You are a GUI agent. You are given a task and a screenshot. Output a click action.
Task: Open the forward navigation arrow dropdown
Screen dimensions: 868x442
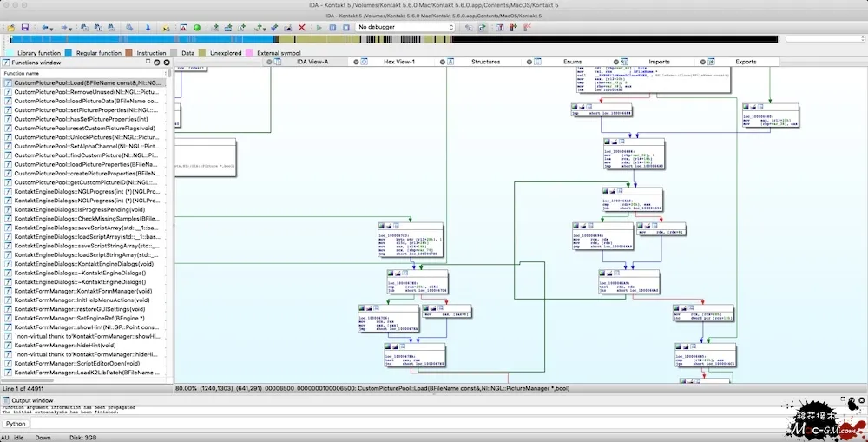tap(71, 28)
